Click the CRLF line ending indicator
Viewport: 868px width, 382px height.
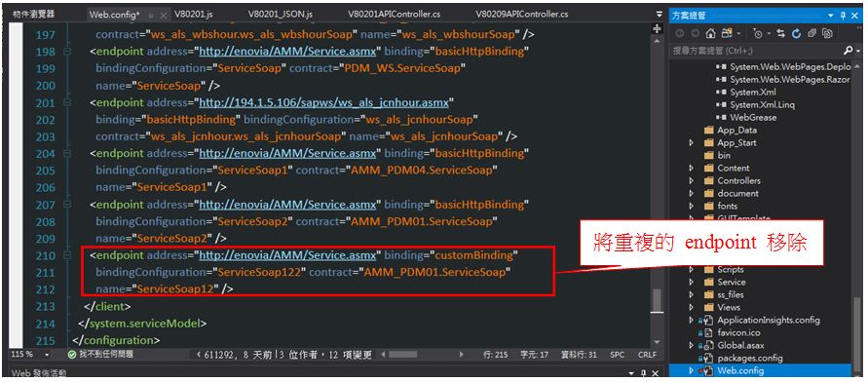pyautogui.click(x=647, y=355)
